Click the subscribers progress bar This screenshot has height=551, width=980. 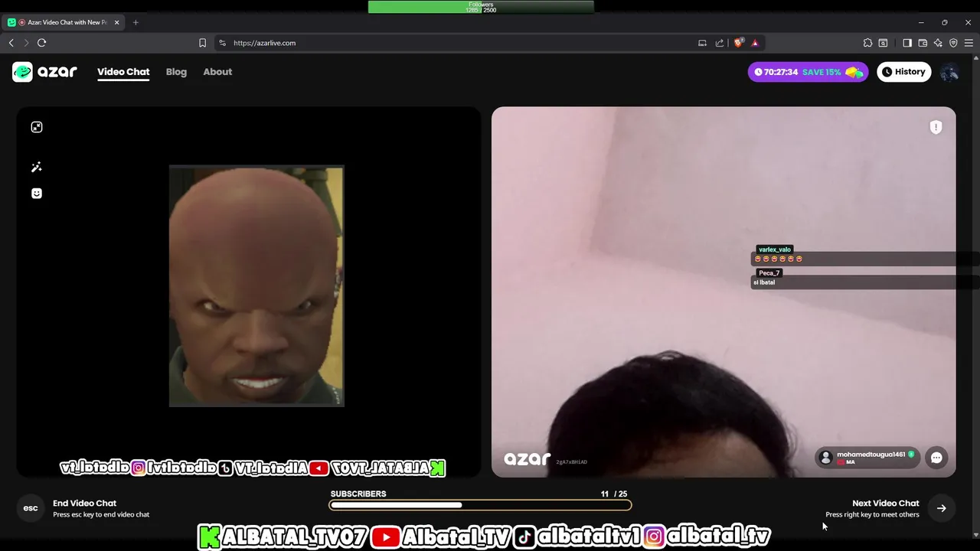(480, 505)
